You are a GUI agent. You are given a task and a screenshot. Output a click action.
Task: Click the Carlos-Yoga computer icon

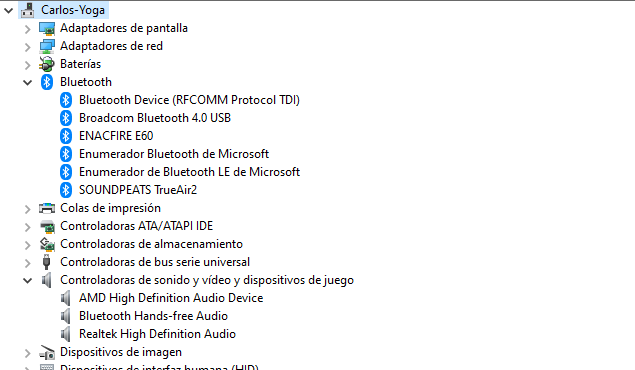tap(28, 10)
